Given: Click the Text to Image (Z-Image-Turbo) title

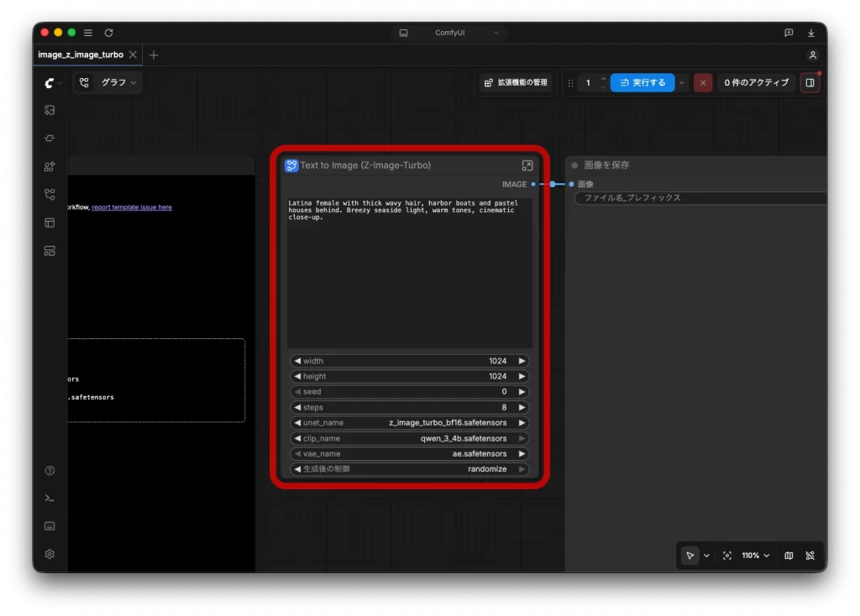Looking at the screenshot, I should click(x=365, y=165).
